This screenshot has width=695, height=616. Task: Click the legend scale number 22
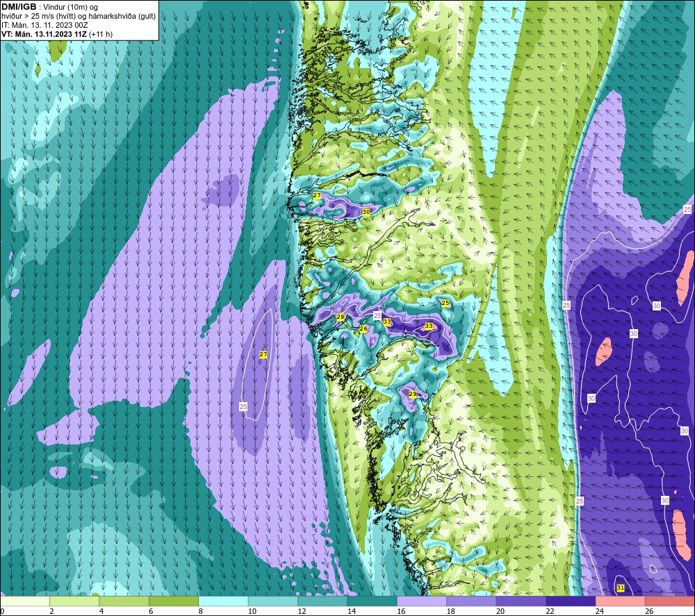(x=550, y=611)
